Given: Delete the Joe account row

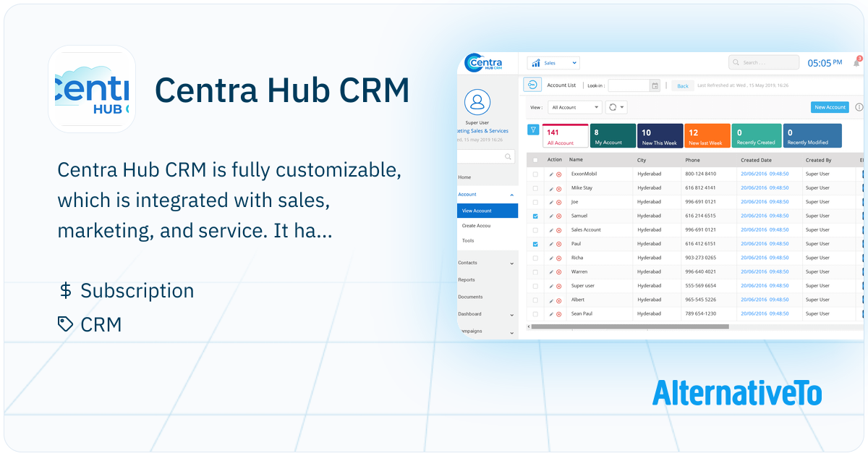Looking at the screenshot, I should coord(559,202).
